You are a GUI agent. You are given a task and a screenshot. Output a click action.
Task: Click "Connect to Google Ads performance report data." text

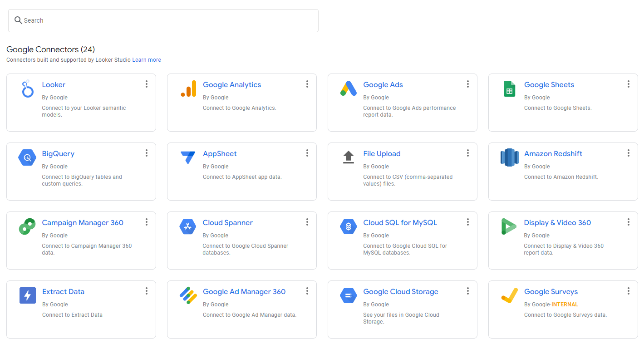tap(409, 111)
